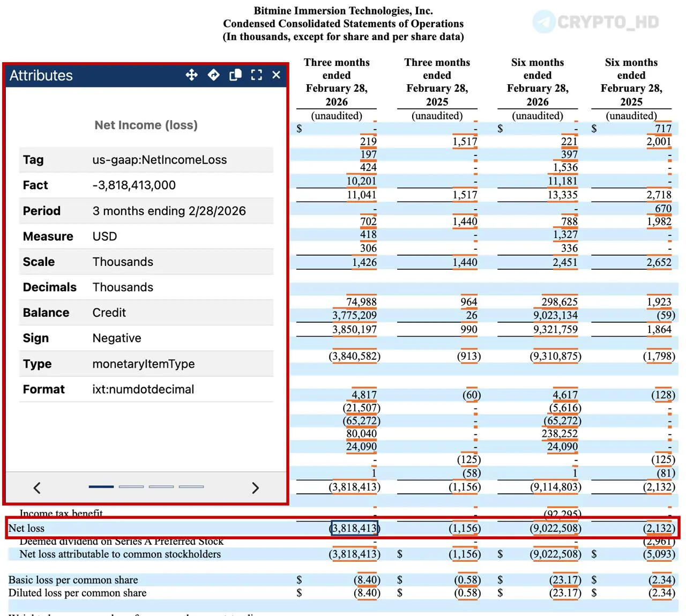Open the fourth page indicator
The width and height of the screenshot is (686, 616).
[x=191, y=487]
